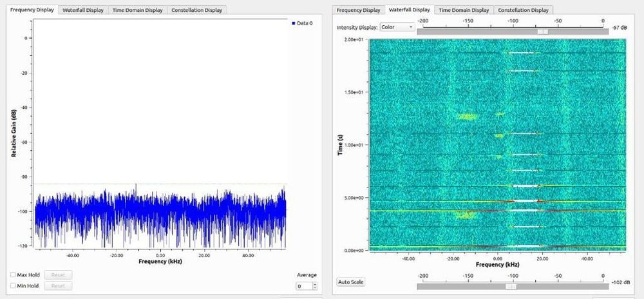
Task: Open Time Domain Display tab in right panel
Action: [464, 10]
